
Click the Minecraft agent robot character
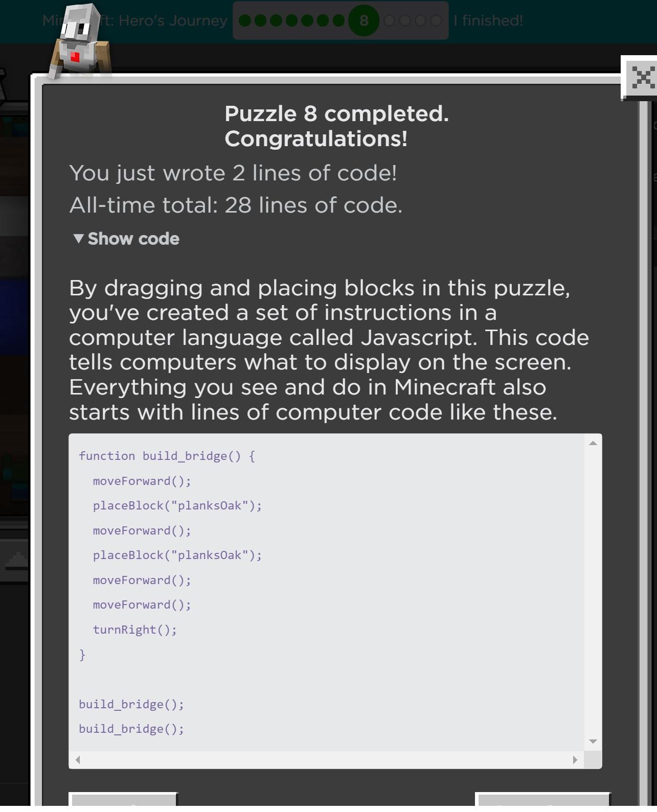(x=79, y=42)
